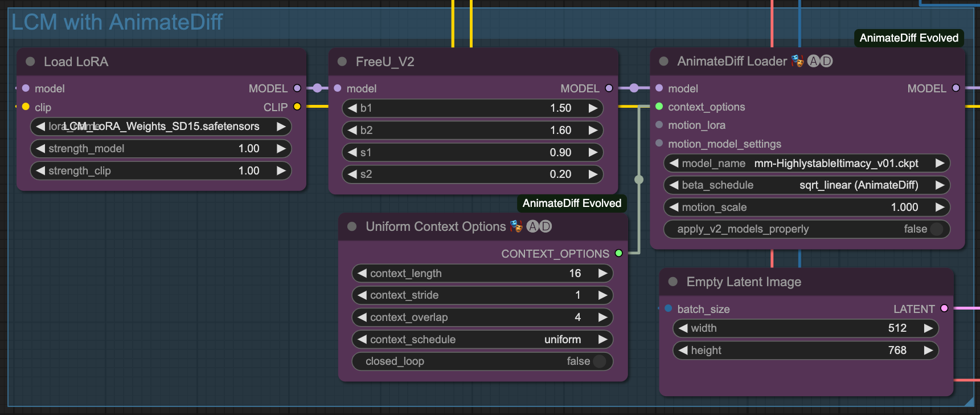Click AnimateDiff Loader masks emoji icon
This screenshot has width=980, height=415.
797,61
